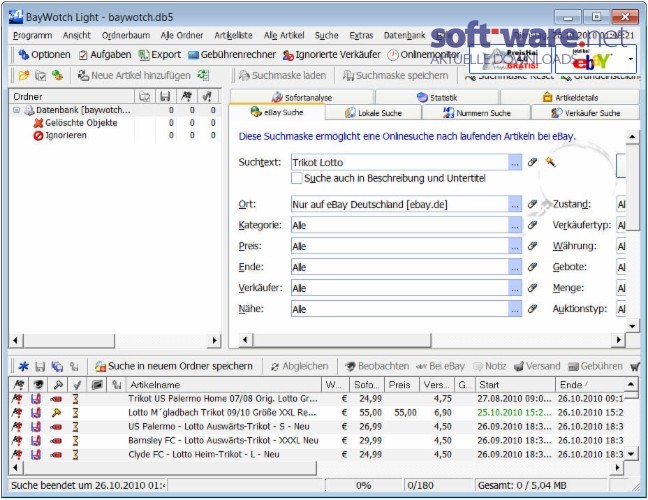Open the Ort selection dropdown
Screen dimensions: 648x500
tap(515, 204)
